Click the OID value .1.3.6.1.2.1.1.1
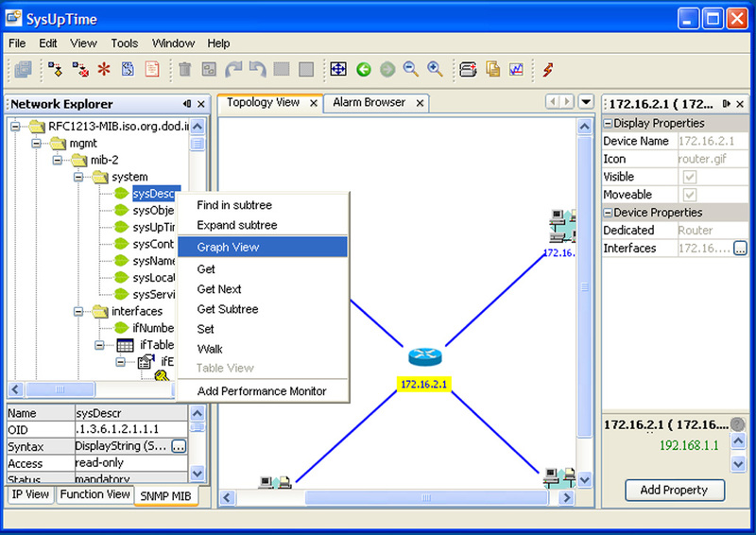This screenshot has height=535, width=756. point(130,429)
